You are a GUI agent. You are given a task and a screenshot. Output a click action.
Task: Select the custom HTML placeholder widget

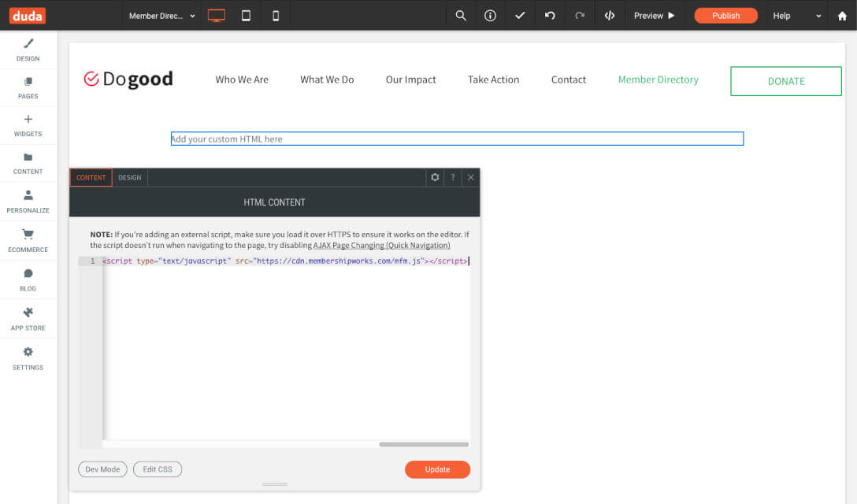457,139
